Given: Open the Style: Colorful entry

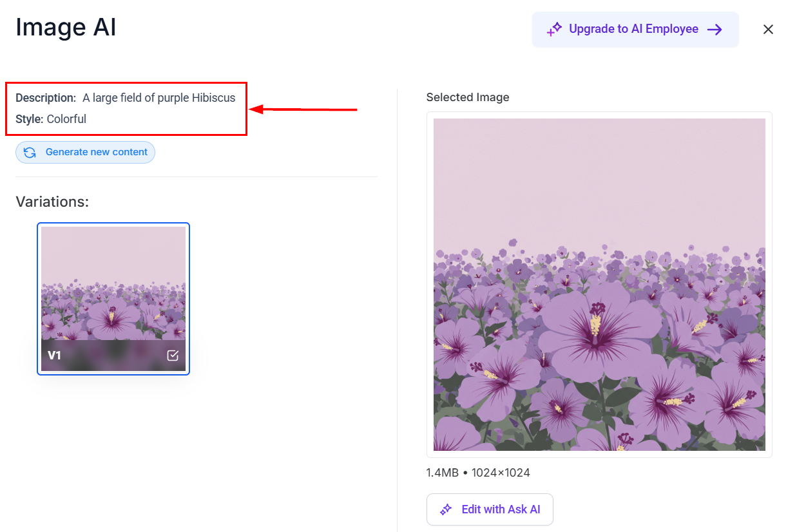Looking at the screenshot, I should 48,119.
